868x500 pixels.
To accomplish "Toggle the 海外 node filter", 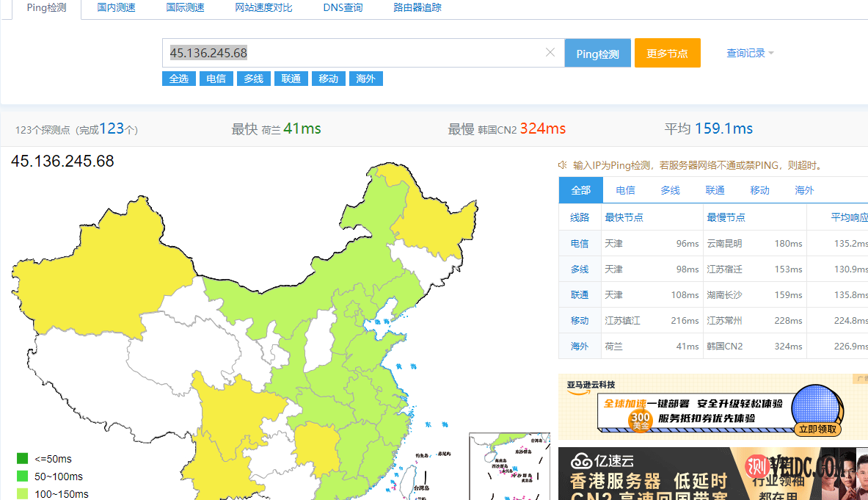I will [365, 79].
